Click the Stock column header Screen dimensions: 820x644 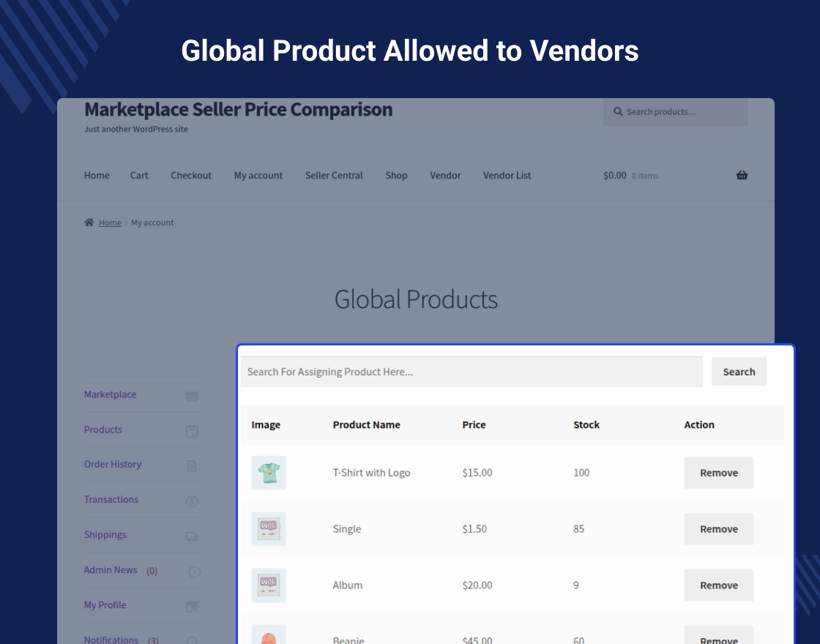pos(586,425)
